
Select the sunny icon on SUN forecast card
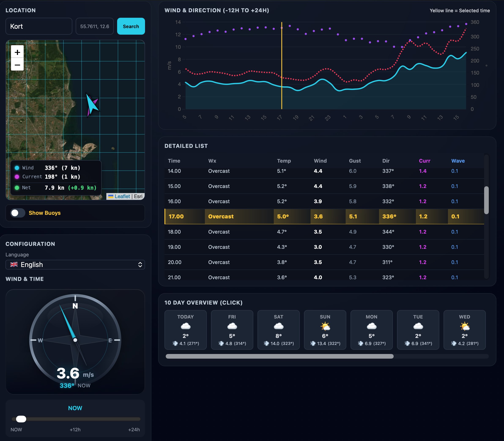pos(325,325)
